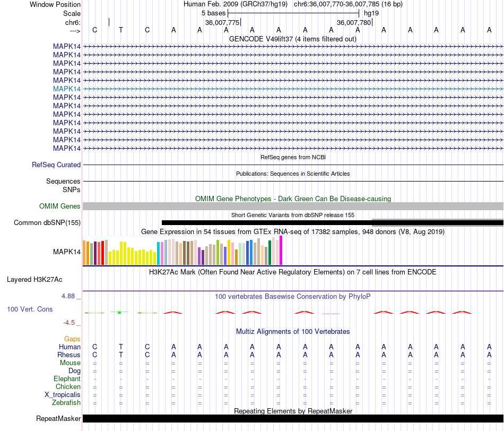Click the chr6:36,007,770-36,007,785 position text

click(x=348, y=4)
